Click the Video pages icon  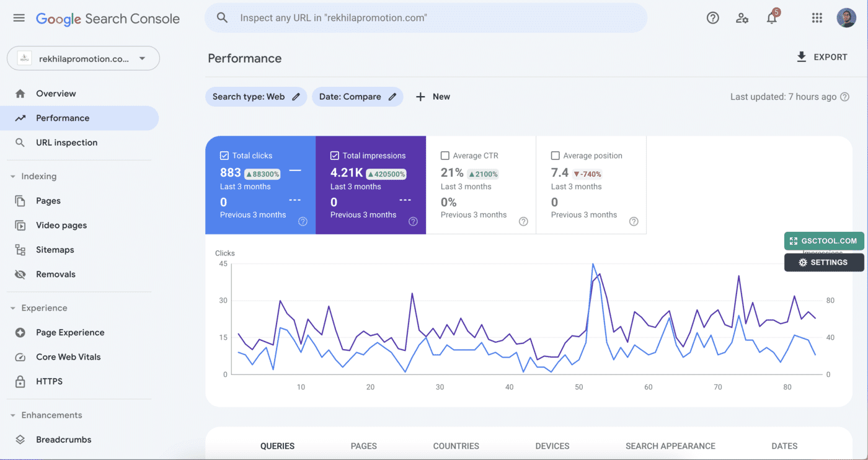pyautogui.click(x=20, y=226)
